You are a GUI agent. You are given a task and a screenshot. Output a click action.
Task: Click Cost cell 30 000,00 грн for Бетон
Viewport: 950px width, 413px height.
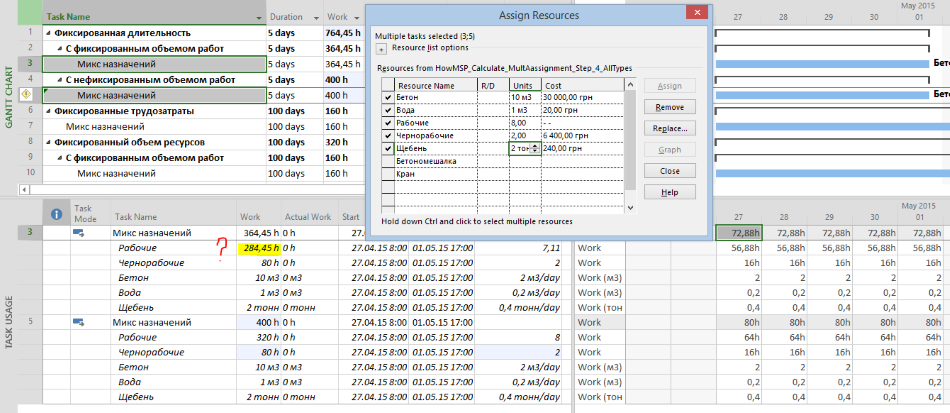(x=582, y=97)
